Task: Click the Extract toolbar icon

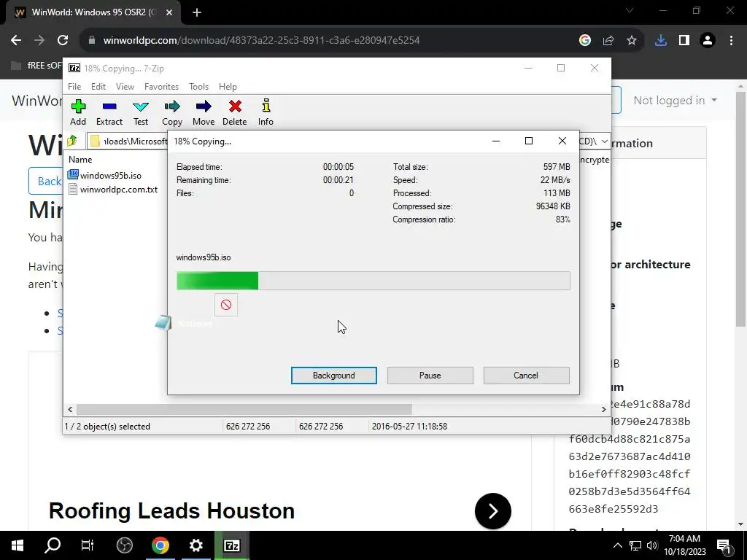Action: click(109, 112)
